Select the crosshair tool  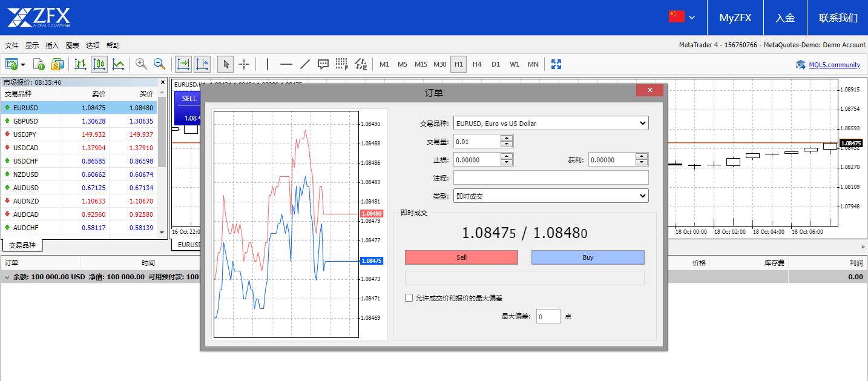tap(244, 64)
